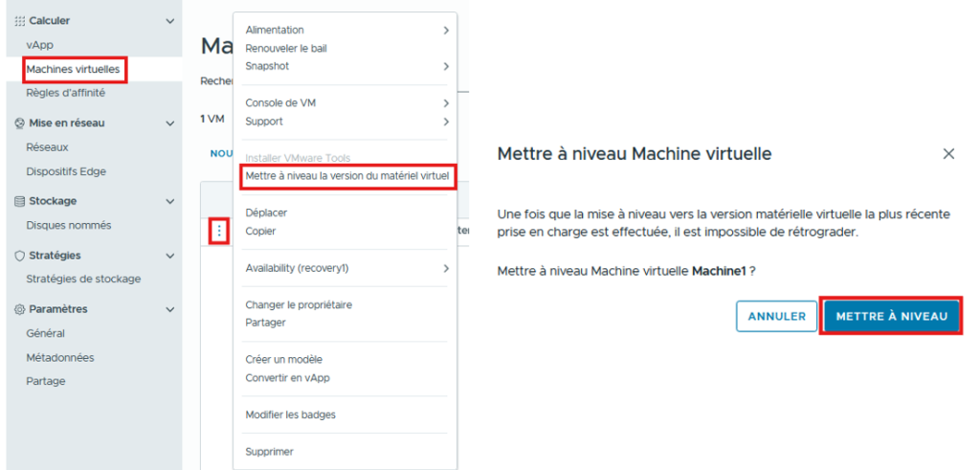Viewport: 980px width, 470px height.
Task: Click the three-dot VM actions icon
Action: (x=219, y=231)
